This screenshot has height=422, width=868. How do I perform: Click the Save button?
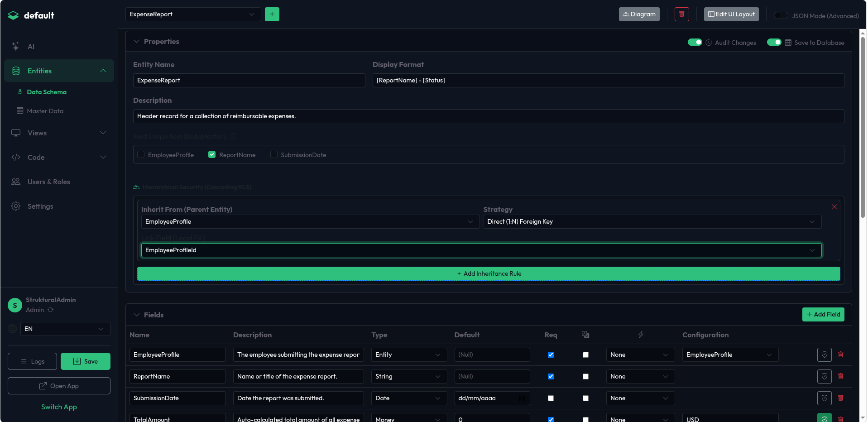pyautogui.click(x=86, y=361)
